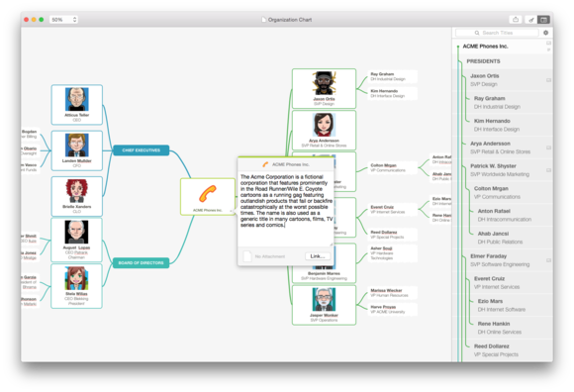Select Anton Rafael in the outline
Viewport: 574px width, 392px height.
504,215
